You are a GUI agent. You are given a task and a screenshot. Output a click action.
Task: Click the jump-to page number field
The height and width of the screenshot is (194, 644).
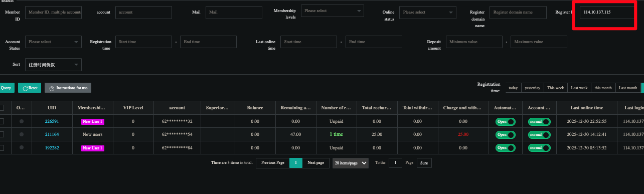point(395,163)
